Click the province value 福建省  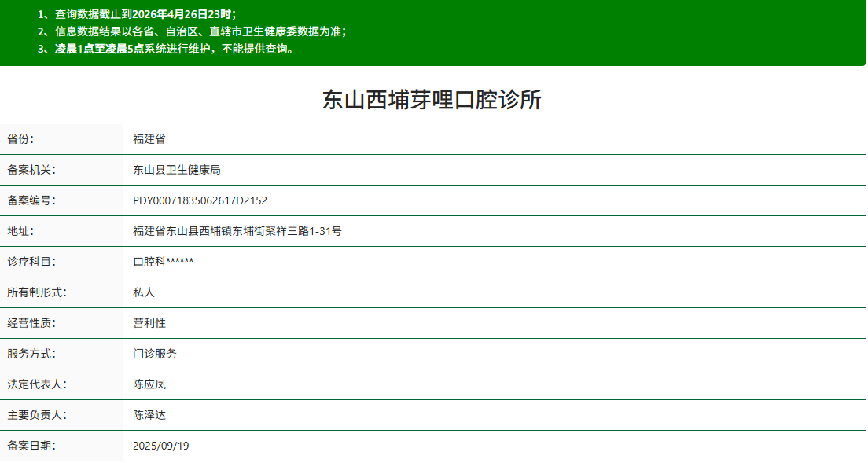pyautogui.click(x=149, y=138)
